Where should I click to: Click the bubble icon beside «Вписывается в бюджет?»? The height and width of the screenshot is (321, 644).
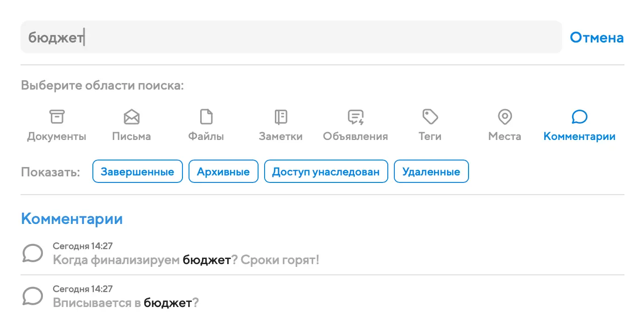(33, 296)
